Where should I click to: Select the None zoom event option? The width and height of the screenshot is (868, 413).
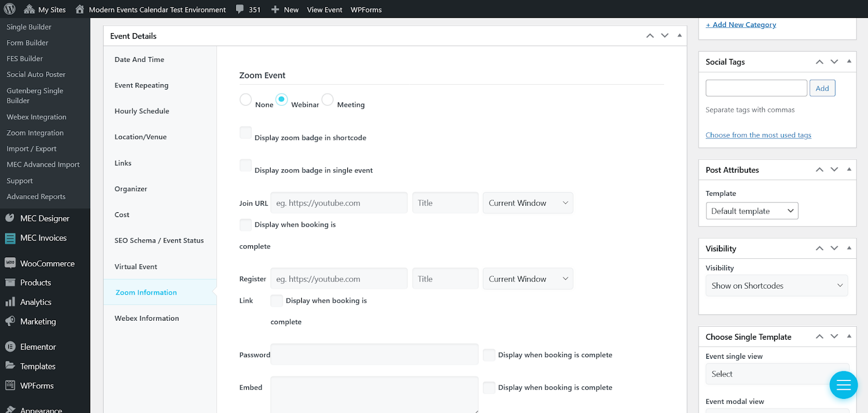(x=246, y=100)
